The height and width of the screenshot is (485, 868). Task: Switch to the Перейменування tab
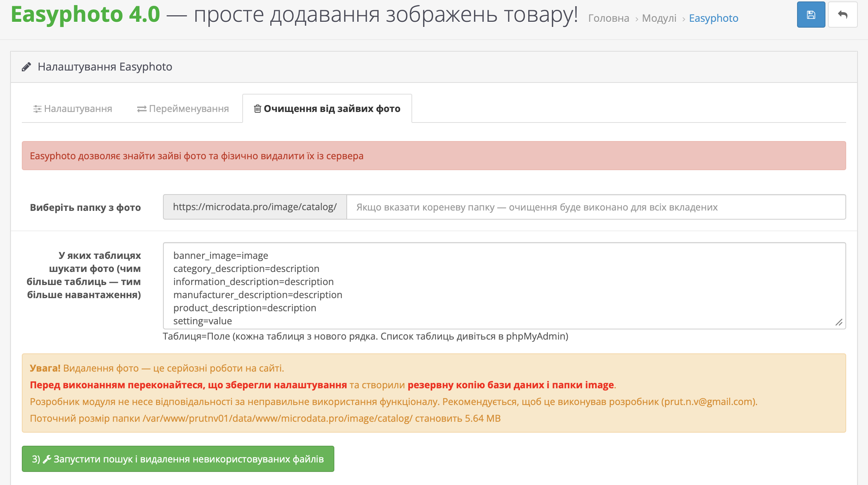click(x=183, y=108)
